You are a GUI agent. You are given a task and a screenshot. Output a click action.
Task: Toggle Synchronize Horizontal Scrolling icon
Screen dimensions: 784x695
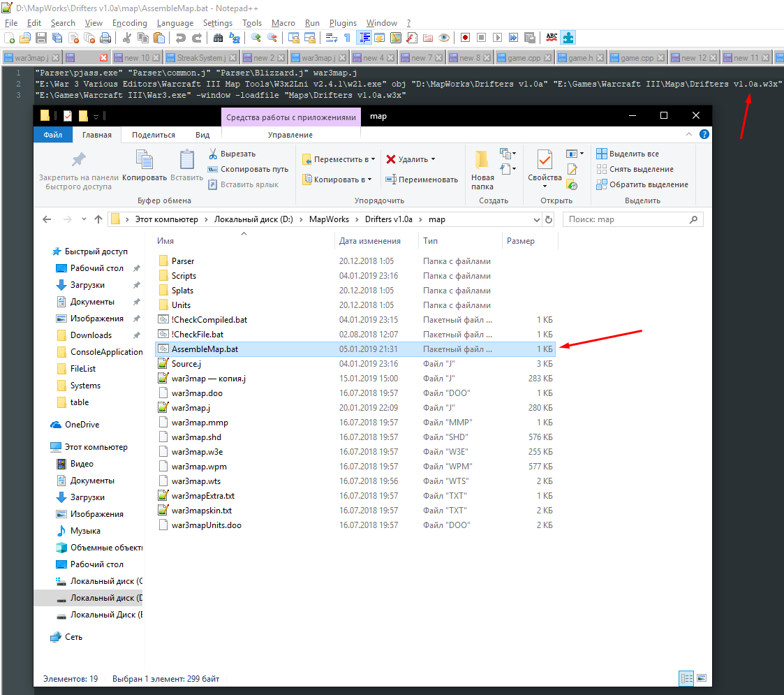[x=309, y=38]
